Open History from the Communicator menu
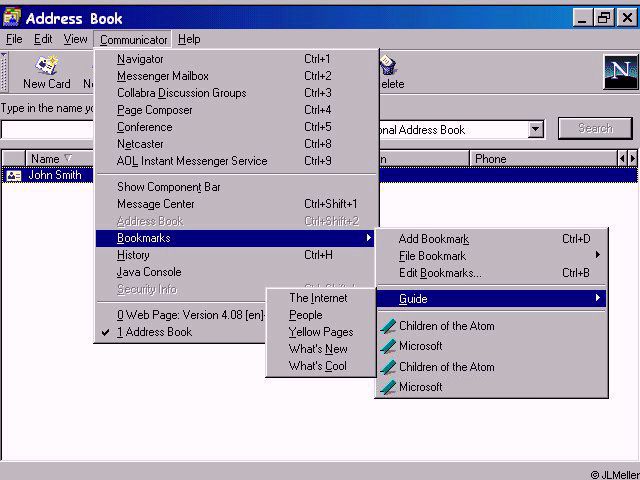Screen dimensions: 640x480 235,255
